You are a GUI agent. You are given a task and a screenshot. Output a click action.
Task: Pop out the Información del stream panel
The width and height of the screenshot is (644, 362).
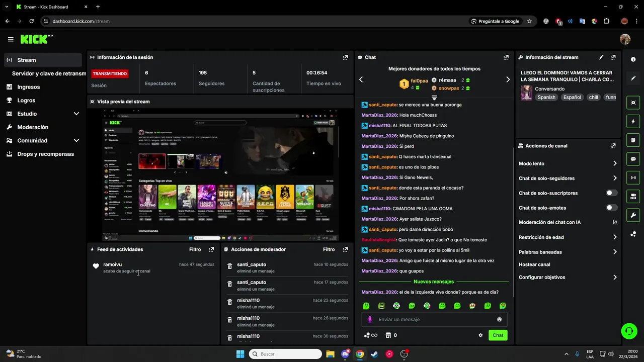coord(613,57)
